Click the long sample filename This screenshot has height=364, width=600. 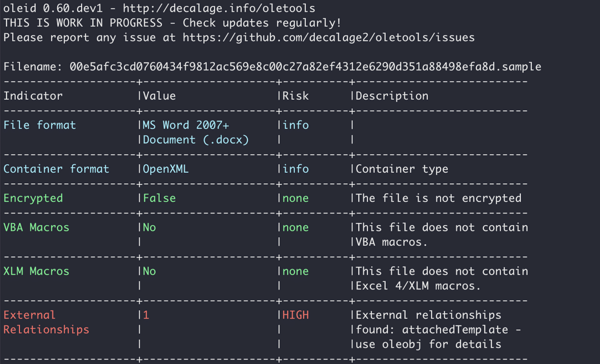[x=305, y=67]
